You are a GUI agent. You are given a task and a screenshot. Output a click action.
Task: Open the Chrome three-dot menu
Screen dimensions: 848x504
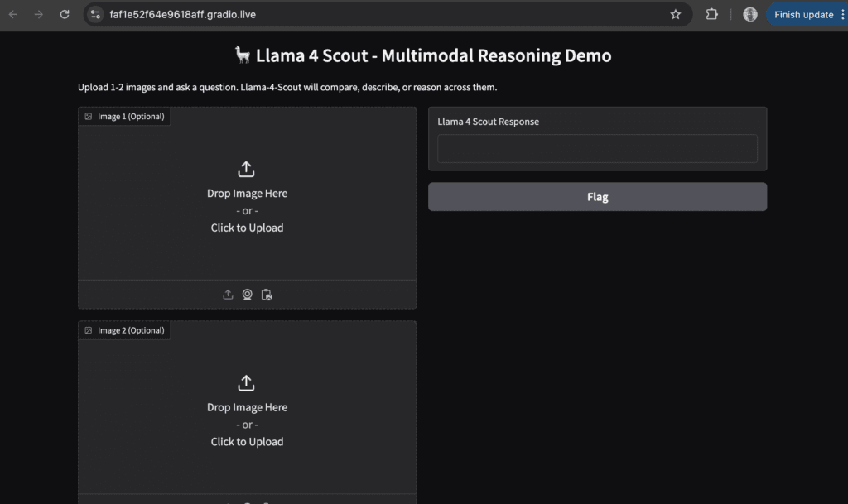pyautogui.click(x=842, y=15)
